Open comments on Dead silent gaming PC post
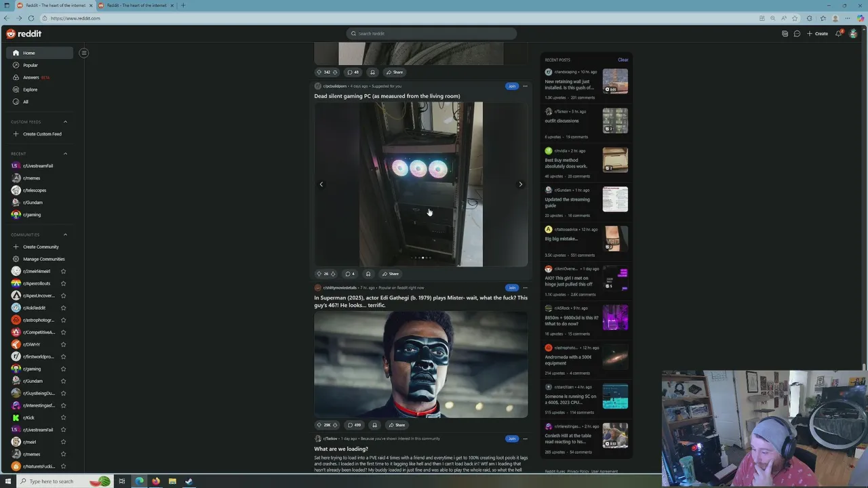Viewport: 868px width, 488px height. tap(350, 274)
